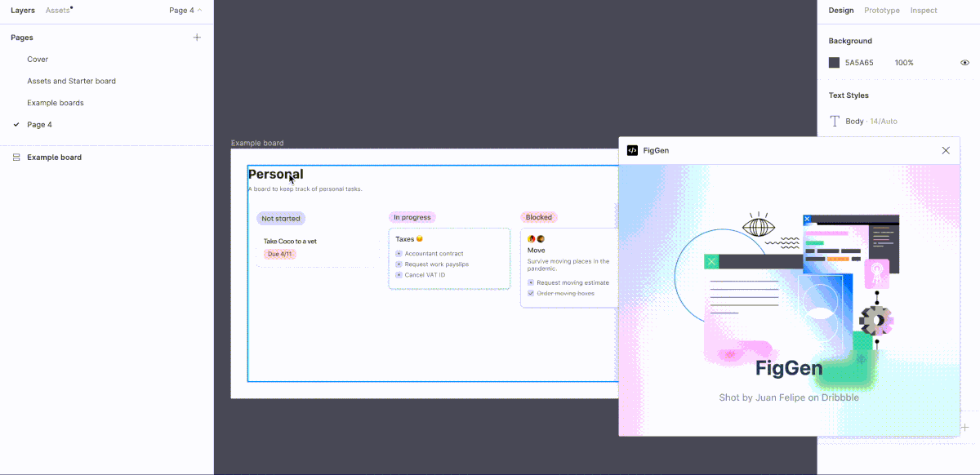Check the Accountant contract checkbox

pyautogui.click(x=399, y=254)
